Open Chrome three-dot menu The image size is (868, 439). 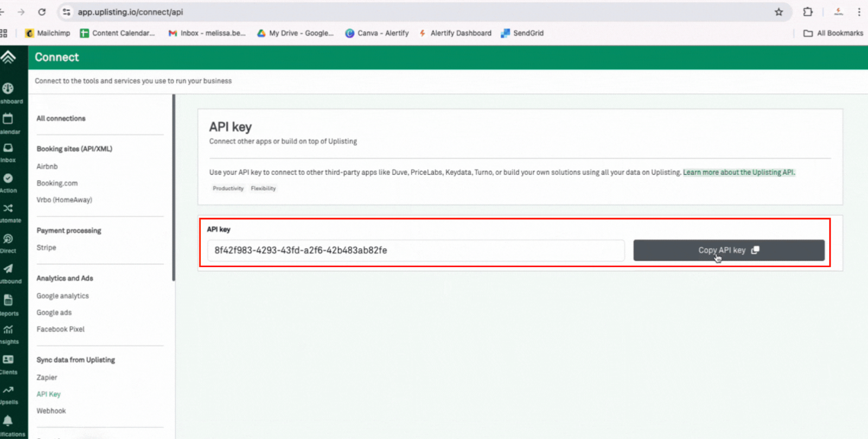click(x=859, y=12)
